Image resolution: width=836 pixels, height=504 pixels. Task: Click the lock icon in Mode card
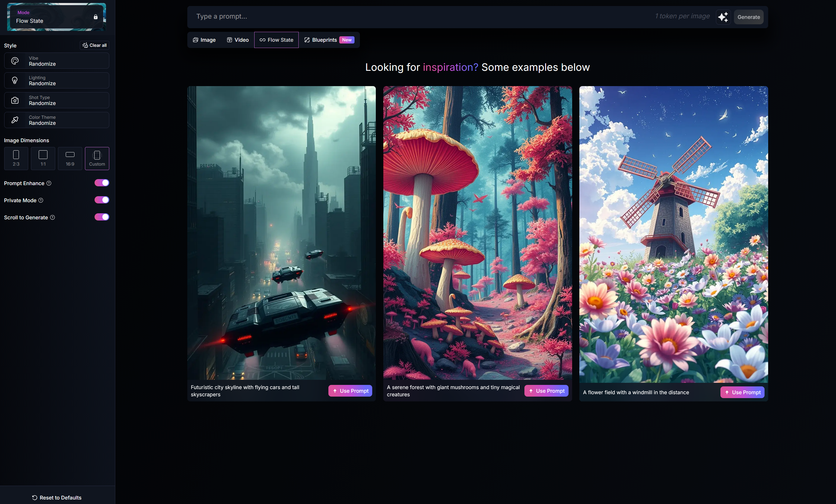coord(96,17)
